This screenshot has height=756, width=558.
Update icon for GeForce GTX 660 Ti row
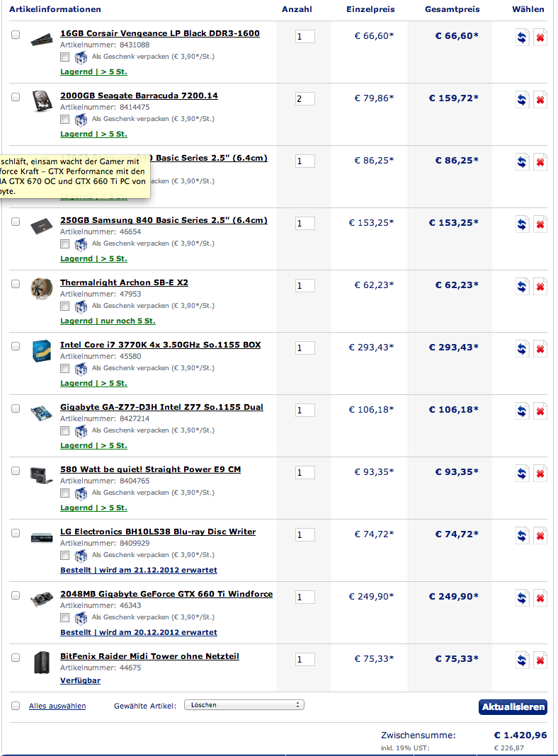[x=522, y=598]
